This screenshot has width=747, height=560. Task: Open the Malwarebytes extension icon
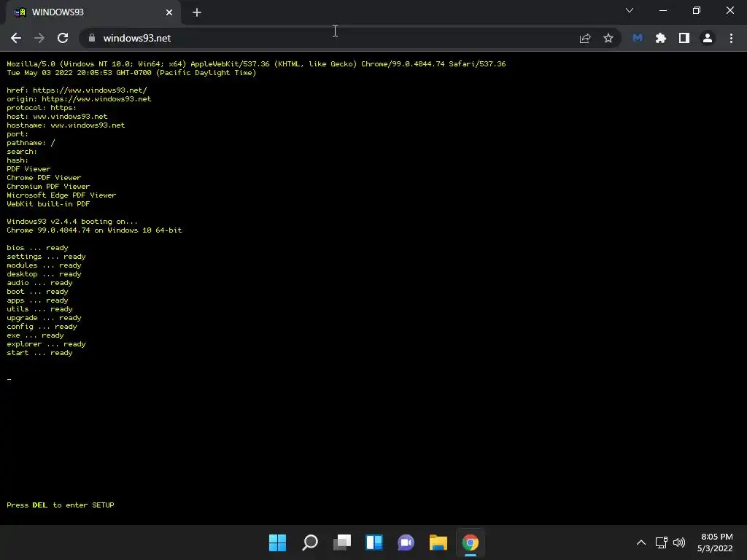[638, 38]
